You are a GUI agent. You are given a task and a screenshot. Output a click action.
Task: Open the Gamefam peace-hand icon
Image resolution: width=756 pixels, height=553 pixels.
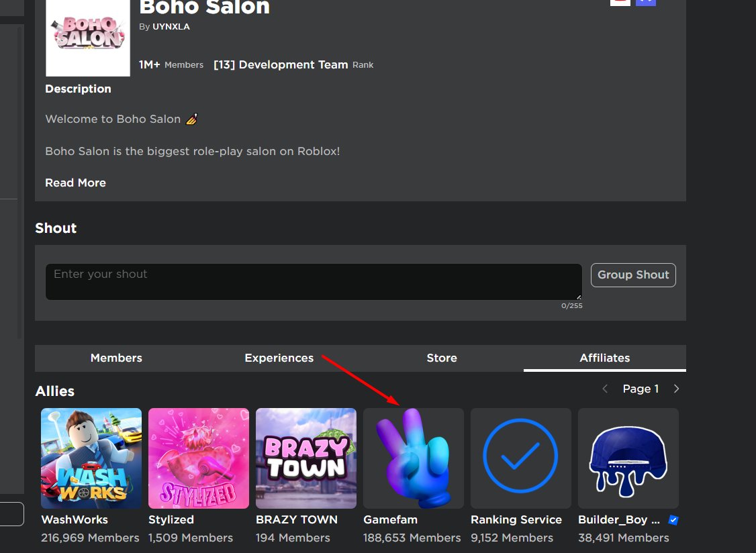(414, 458)
